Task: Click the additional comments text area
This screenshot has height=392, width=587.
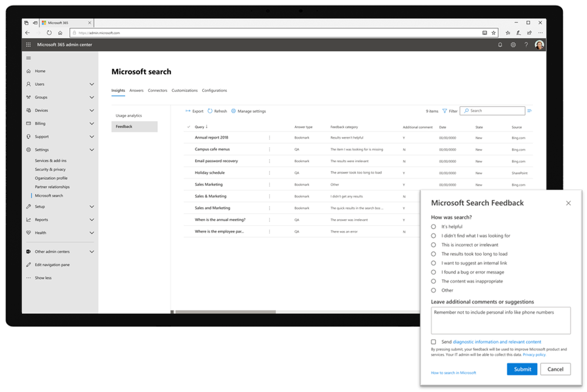Action: click(501, 320)
